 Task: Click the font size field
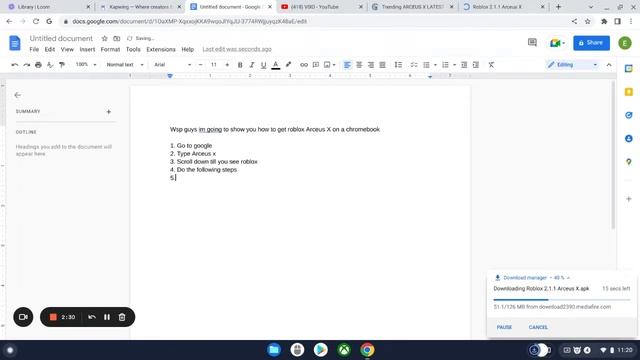coord(213,65)
